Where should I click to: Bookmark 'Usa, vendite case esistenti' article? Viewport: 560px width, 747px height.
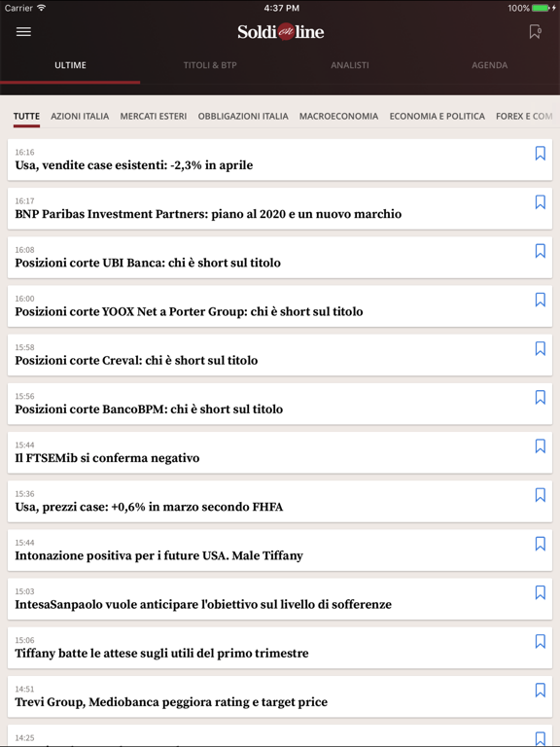coord(540,154)
